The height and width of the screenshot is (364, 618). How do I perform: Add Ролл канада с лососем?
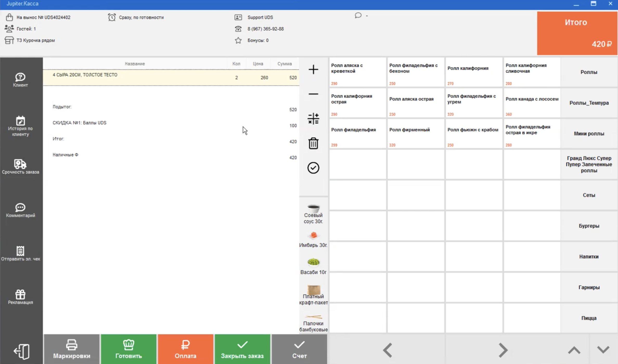point(532,103)
